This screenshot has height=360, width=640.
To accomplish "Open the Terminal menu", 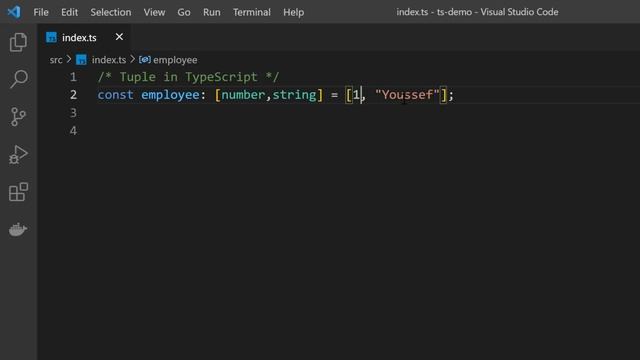I will (x=252, y=12).
